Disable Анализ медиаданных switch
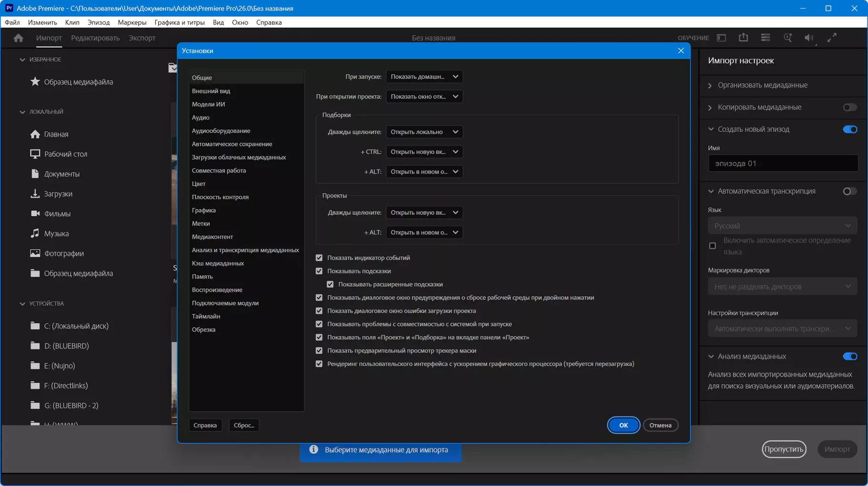Image resolution: width=868 pixels, height=486 pixels. click(x=850, y=356)
